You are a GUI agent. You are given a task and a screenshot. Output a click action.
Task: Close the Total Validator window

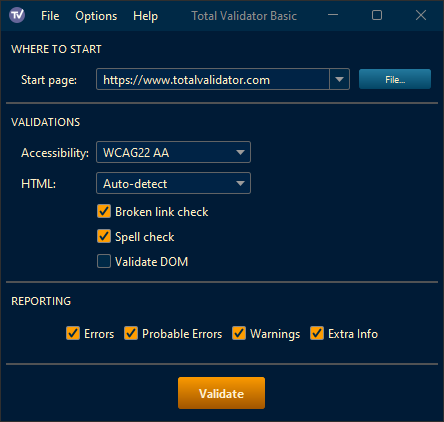421,15
